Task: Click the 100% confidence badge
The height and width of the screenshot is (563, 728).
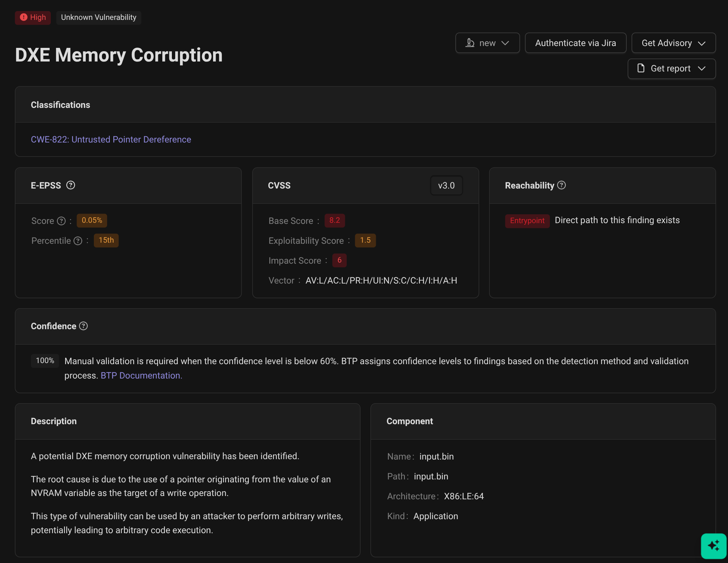Action: (x=45, y=360)
